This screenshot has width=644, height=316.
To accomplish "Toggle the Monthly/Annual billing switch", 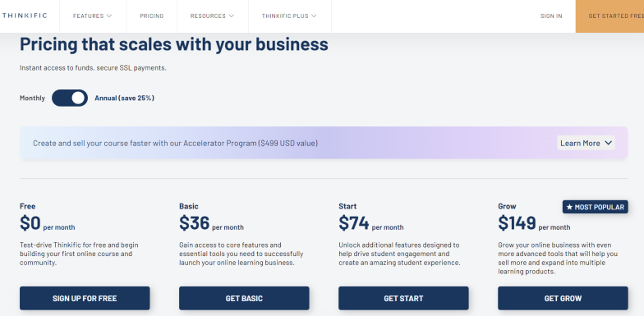I will tap(70, 98).
